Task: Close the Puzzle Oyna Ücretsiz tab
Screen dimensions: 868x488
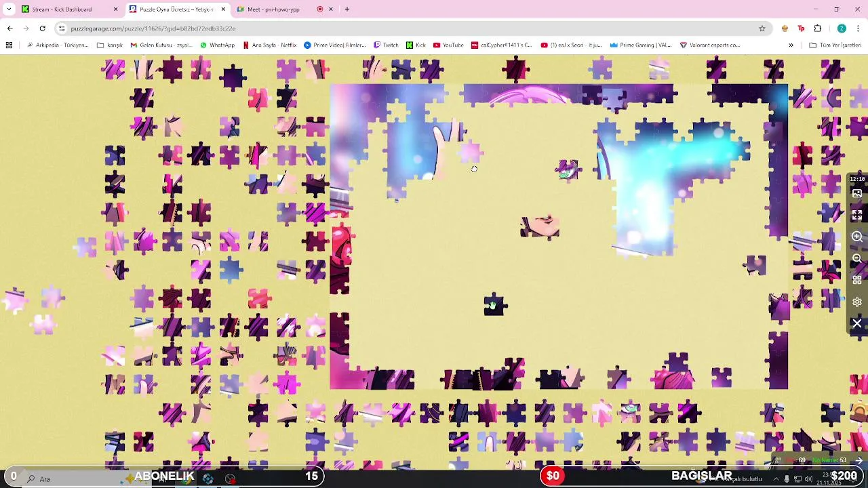Action: [x=223, y=9]
